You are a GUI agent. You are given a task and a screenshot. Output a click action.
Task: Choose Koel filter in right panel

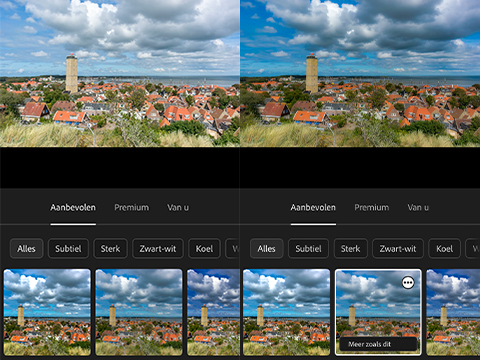coord(444,249)
